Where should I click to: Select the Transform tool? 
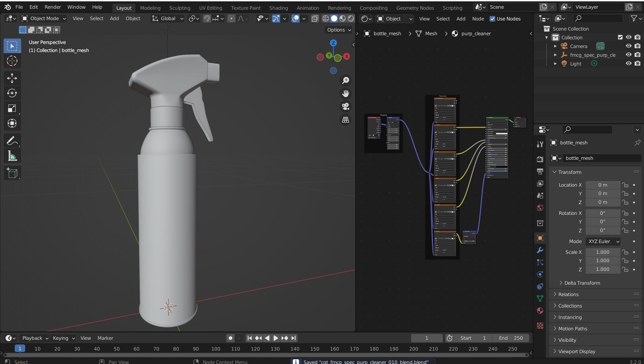12,123
